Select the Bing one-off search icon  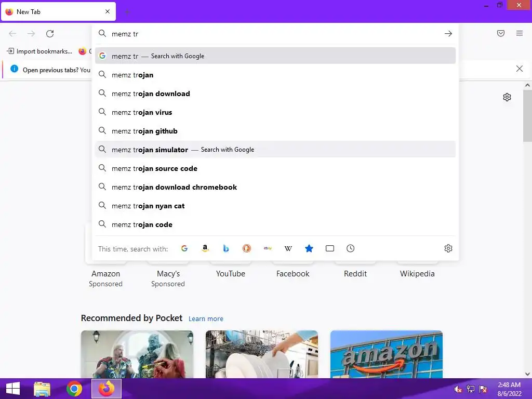(x=225, y=248)
